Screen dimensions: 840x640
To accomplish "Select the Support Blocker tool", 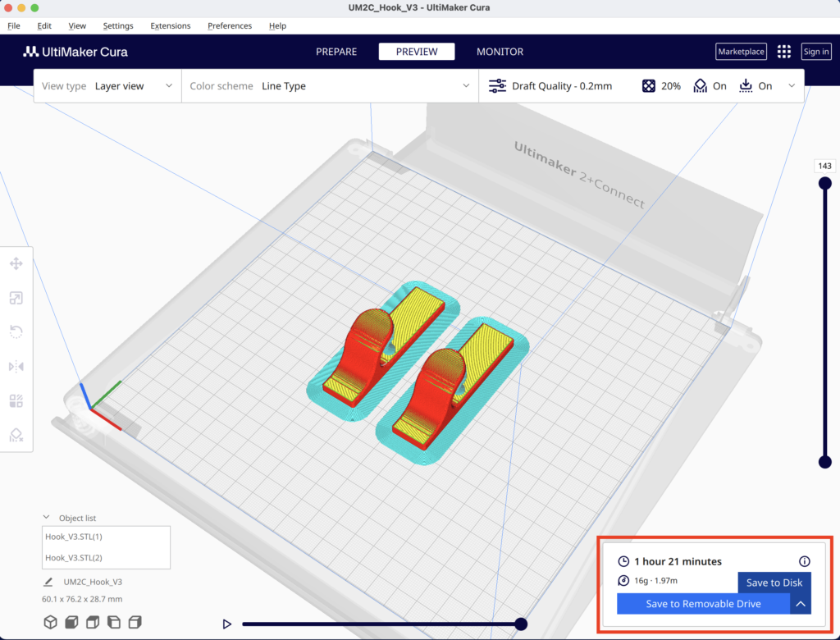I will pyautogui.click(x=16, y=435).
